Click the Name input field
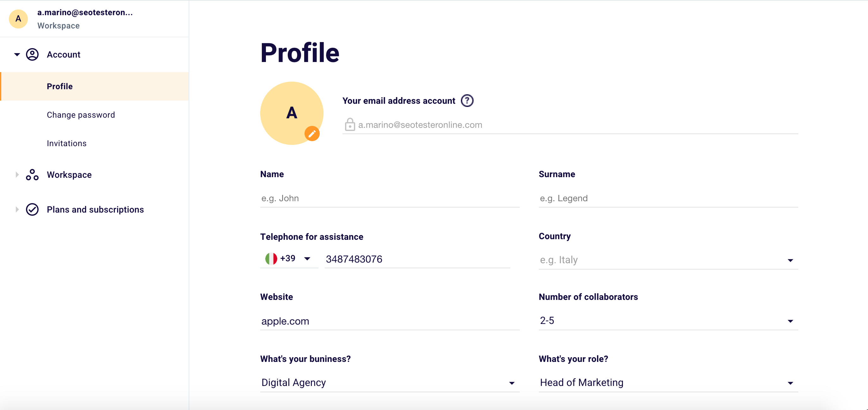The image size is (868, 410). point(389,198)
